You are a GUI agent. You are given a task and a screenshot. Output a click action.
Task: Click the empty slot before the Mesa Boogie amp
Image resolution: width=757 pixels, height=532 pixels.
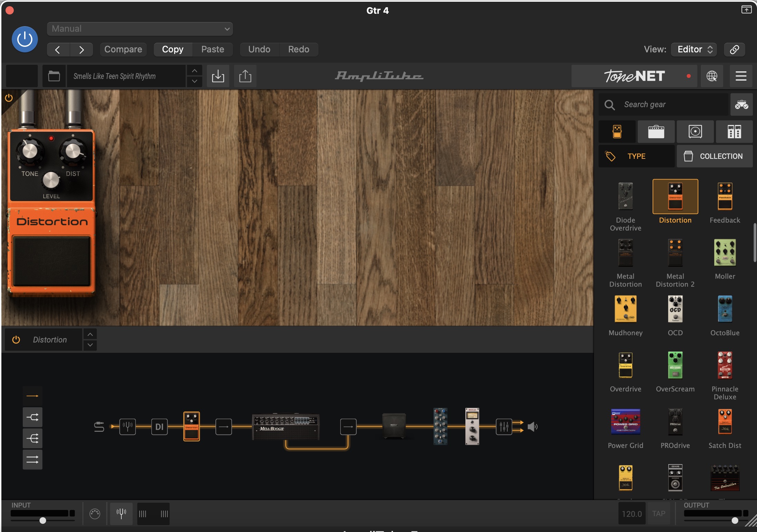pos(224,427)
